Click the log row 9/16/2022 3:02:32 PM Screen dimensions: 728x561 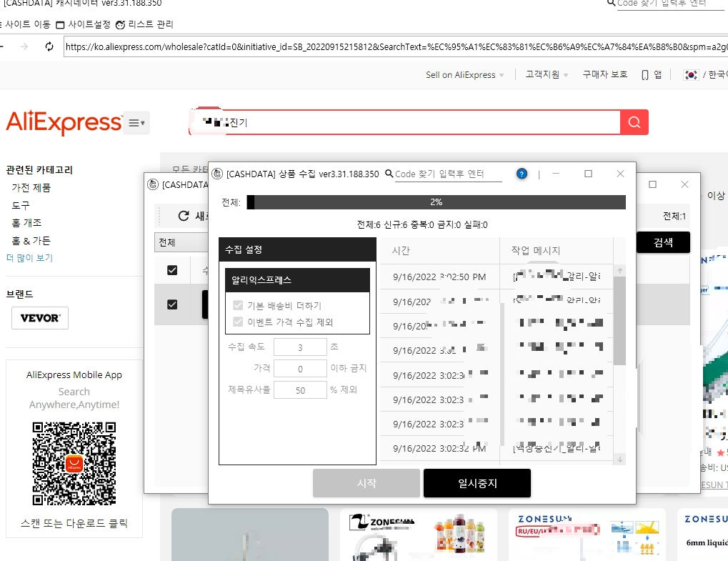[x=497, y=448]
